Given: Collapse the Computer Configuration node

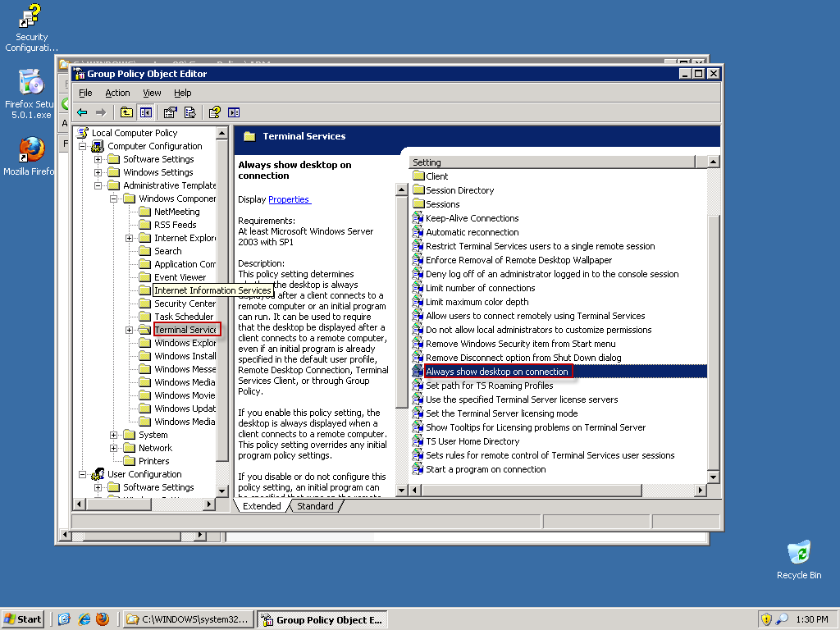Looking at the screenshot, I should tap(82, 146).
